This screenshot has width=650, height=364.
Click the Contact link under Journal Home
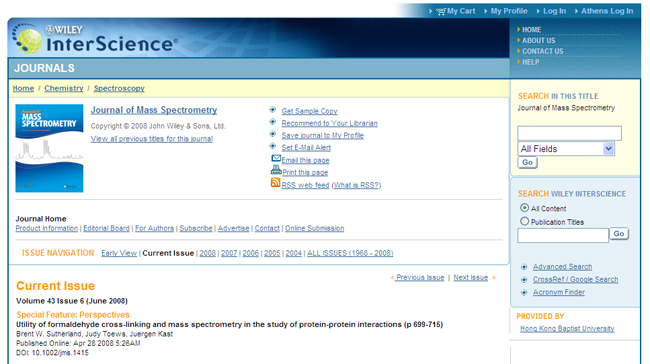pos(267,228)
